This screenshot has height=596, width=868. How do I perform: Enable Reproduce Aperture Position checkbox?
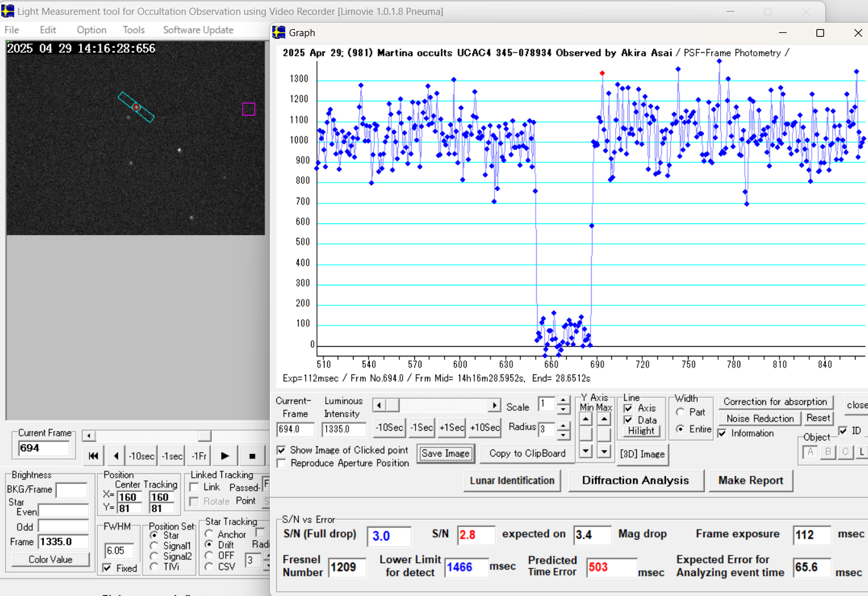point(281,463)
